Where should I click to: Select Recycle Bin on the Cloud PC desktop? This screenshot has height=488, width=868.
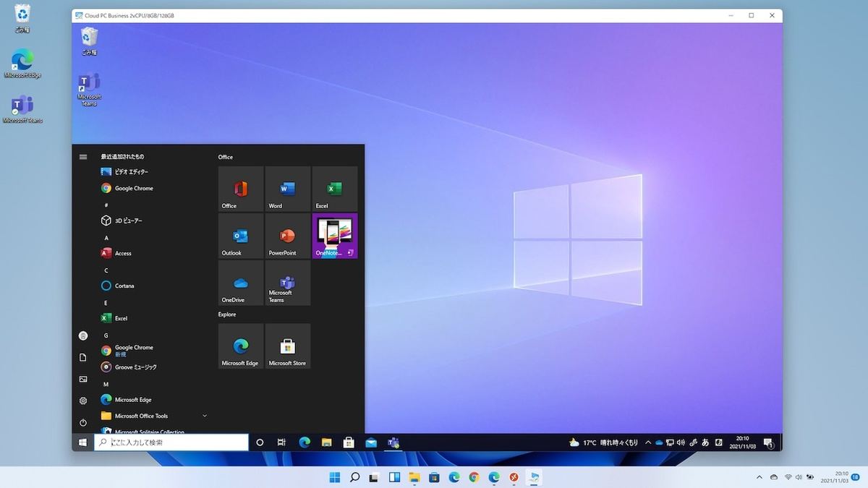coord(90,41)
